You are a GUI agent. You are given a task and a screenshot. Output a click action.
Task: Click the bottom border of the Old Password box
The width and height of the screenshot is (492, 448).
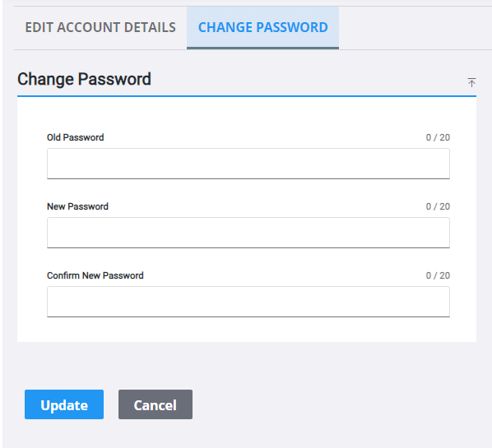coord(248,178)
